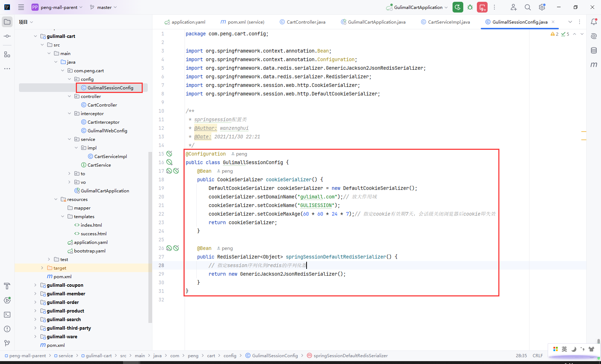Expand the gulimall-coupon module
The height and width of the screenshot is (364, 601).
35,285
